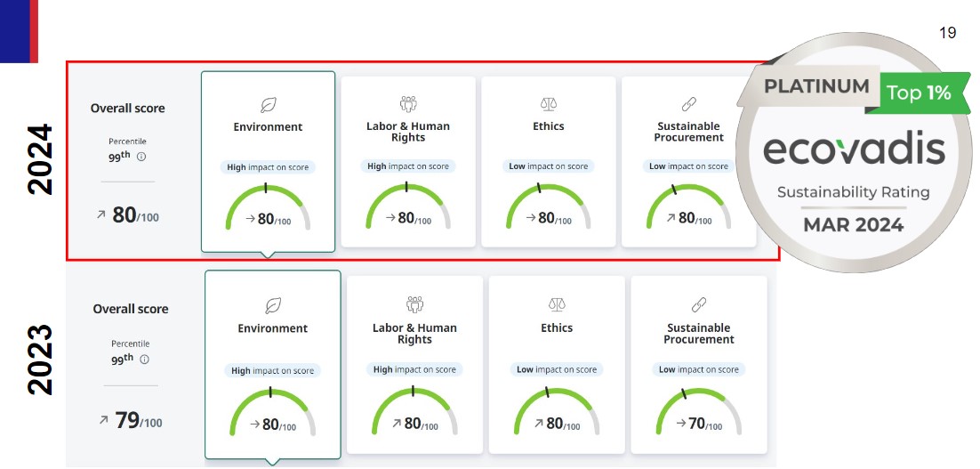Click the slide page number 19
This screenshot has width=980, height=469.
coord(947,33)
